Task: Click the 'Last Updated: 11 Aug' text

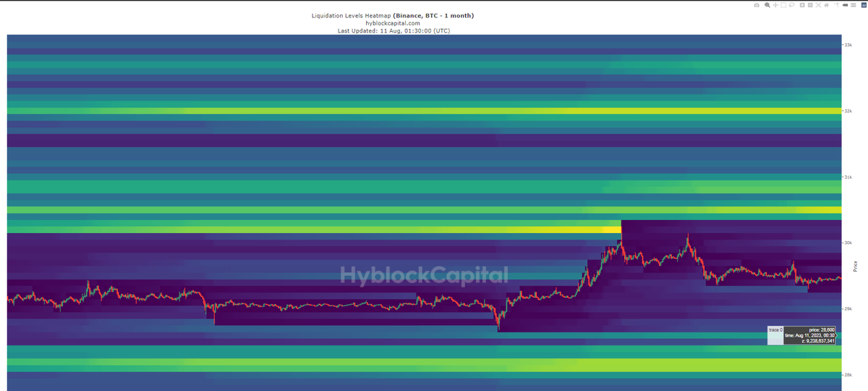Action: [x=371, y=30]
